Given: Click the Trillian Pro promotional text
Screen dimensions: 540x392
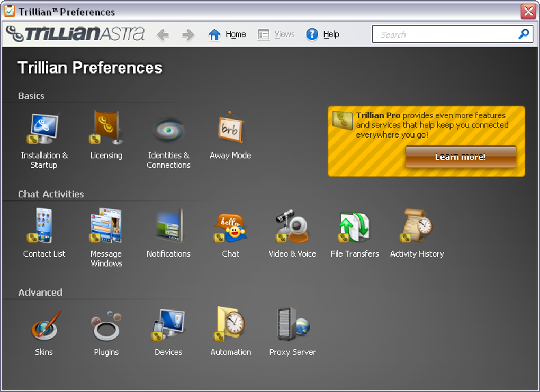Looking at the screenshot, I should [x=432, y=125].
